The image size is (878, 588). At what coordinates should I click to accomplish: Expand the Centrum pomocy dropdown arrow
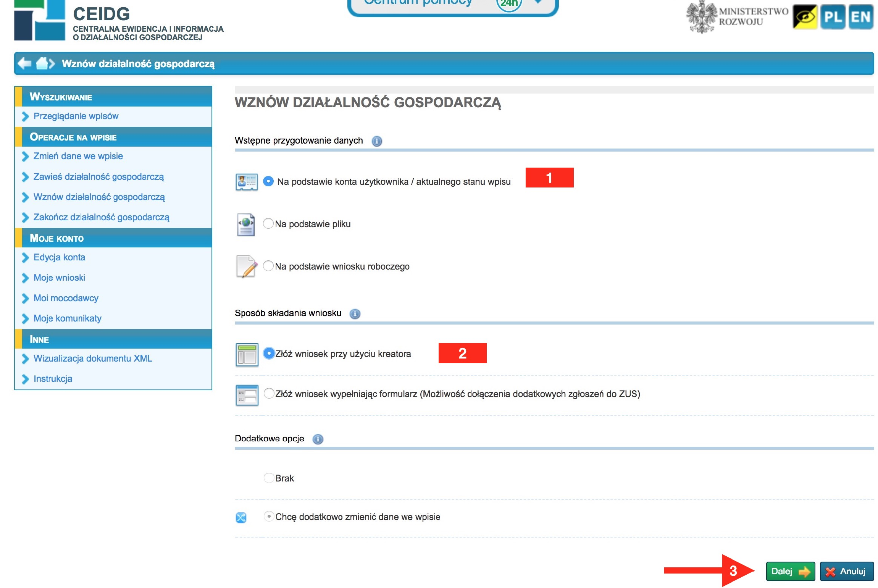click(x=538, y=2)
